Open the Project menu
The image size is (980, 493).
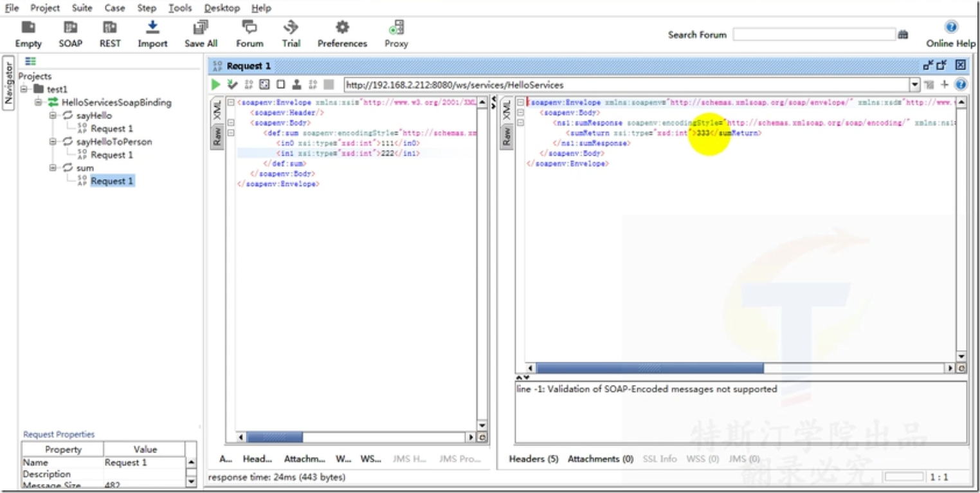point(45,8)
